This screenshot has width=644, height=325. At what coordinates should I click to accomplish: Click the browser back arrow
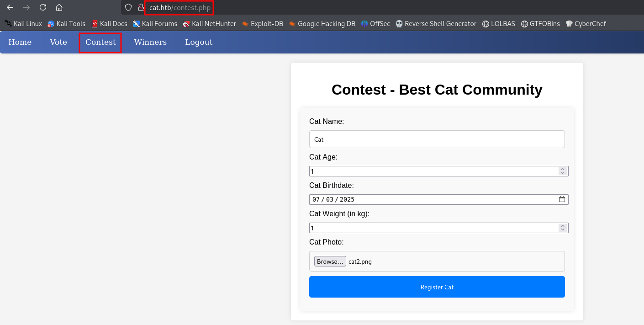[x=10, y=7]
